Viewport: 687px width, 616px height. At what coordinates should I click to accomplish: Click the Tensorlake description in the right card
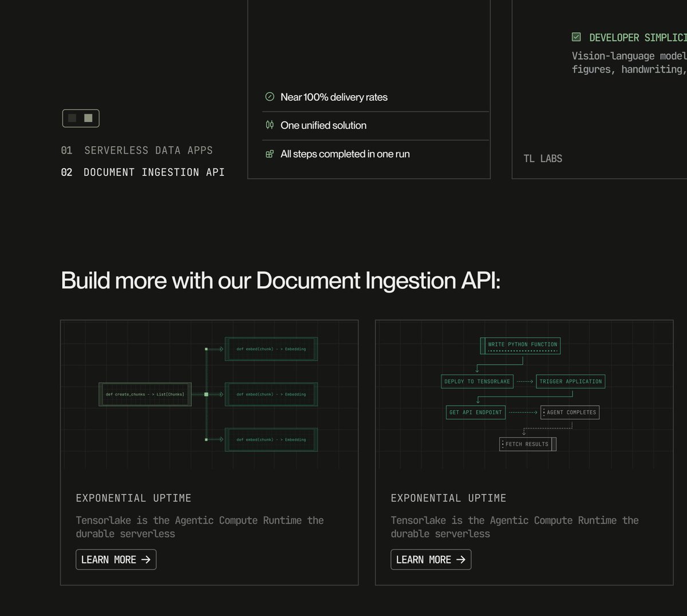[x=515, y=527]
